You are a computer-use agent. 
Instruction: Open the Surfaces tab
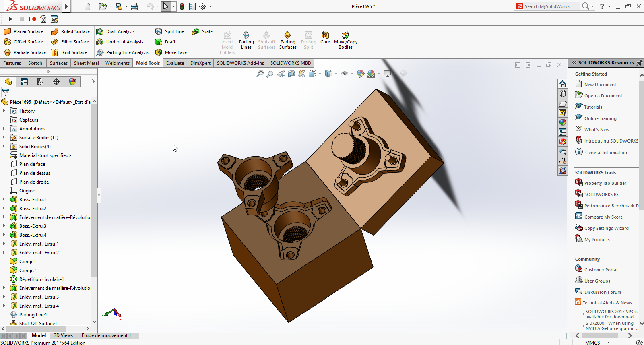point(59,63)
